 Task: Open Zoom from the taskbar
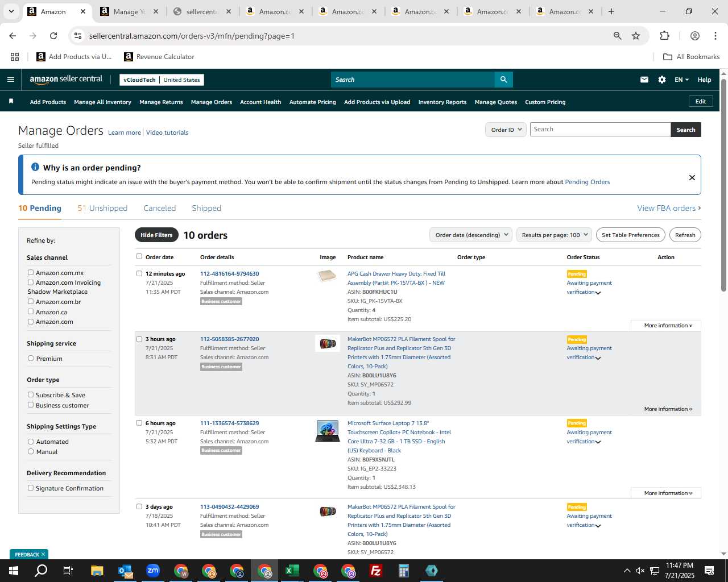[x=153, y=571]
